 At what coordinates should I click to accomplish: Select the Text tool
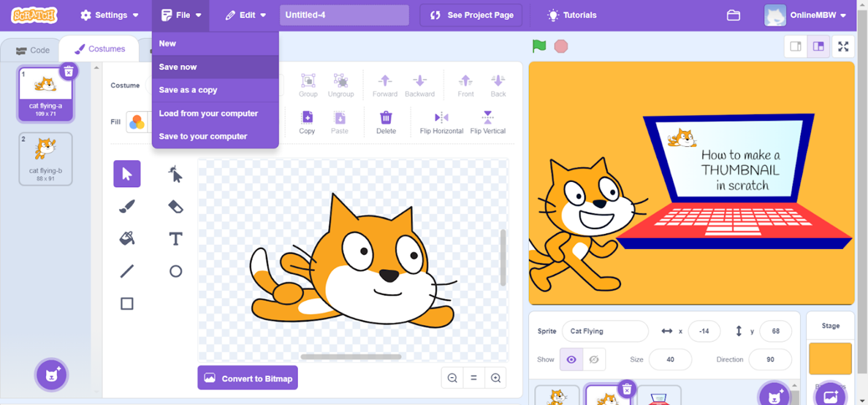[x=175, y=239]
